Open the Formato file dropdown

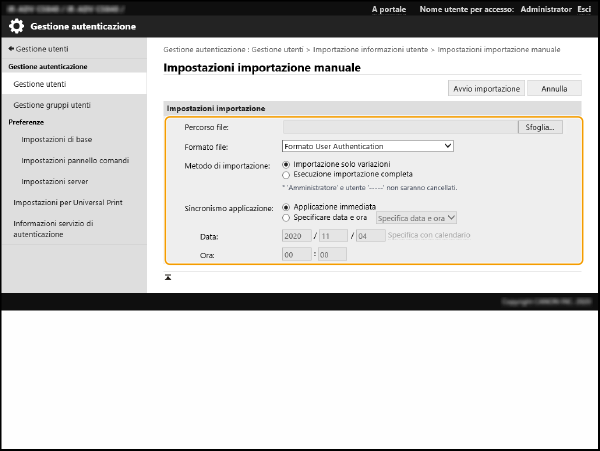(368, 146)
